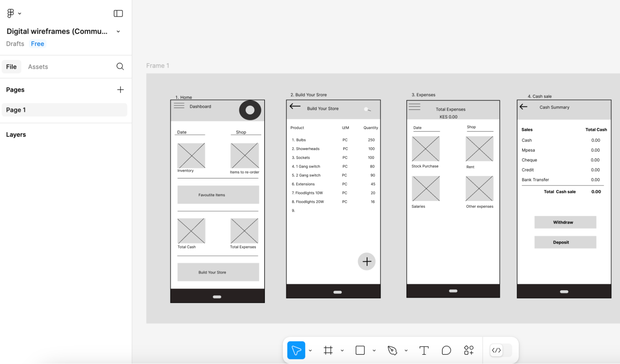The image size is (620, 364).
Task: Switch to the File tab
Action: 11,67
